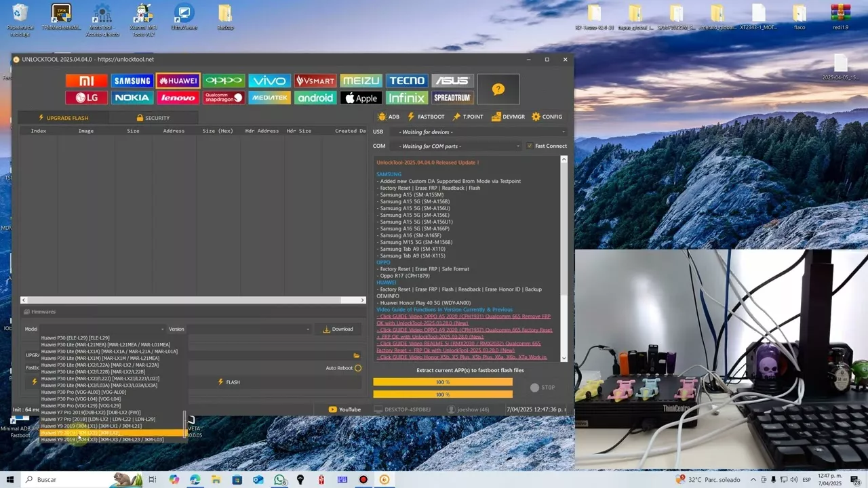Select the Infinix brand logo
The width and height of the screenshot is (868, 488).
click(407, 98)
